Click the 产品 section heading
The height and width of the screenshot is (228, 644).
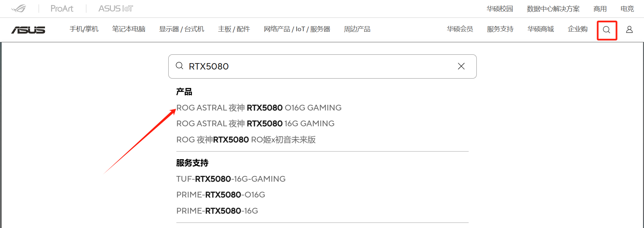point(184,92)
